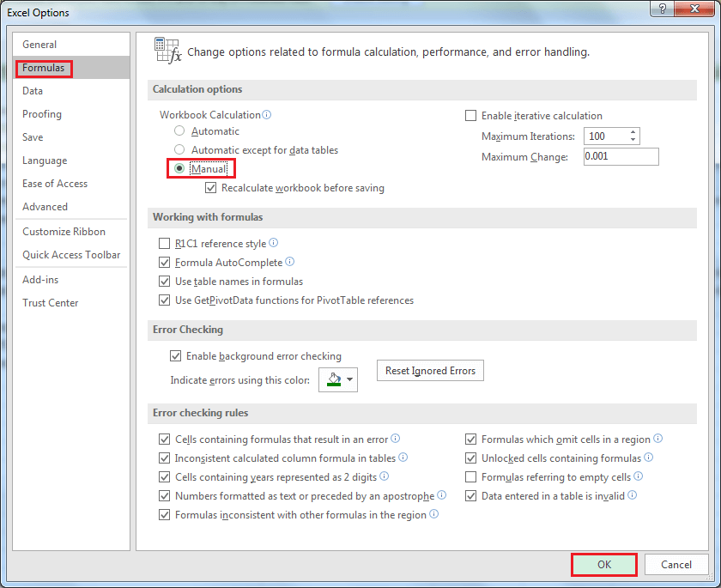
Task: Open Customize Ribbon settings
Action: point(71,231)
